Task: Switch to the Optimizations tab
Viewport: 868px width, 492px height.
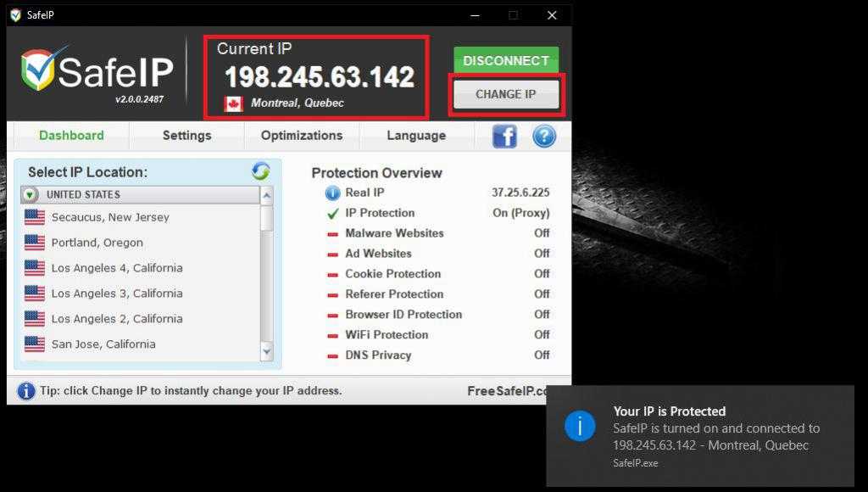Action: pyautogui.click(x=302, y=136)
